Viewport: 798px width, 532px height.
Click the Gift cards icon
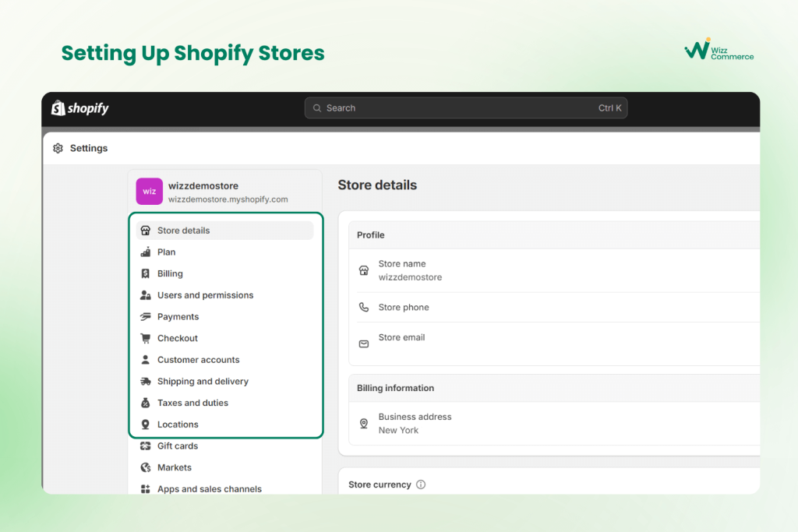click(146, 446)
